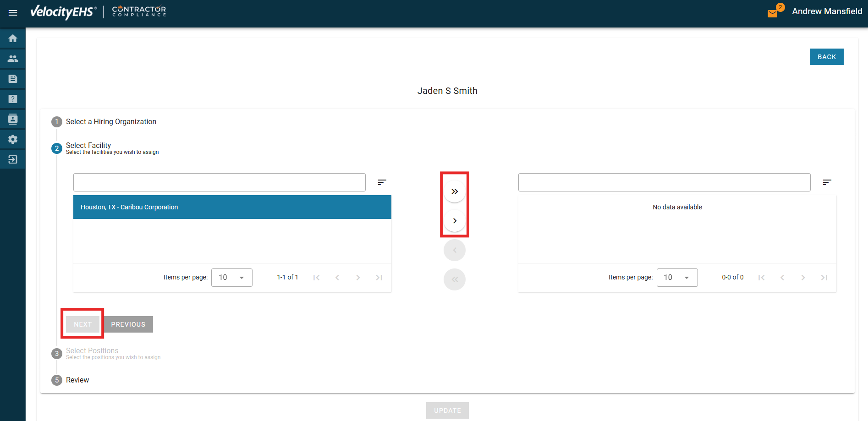Image resolution: width=868 pixels, height=421 pixels.
Task: Open the people/users sidebar icon
Action: 13,59
